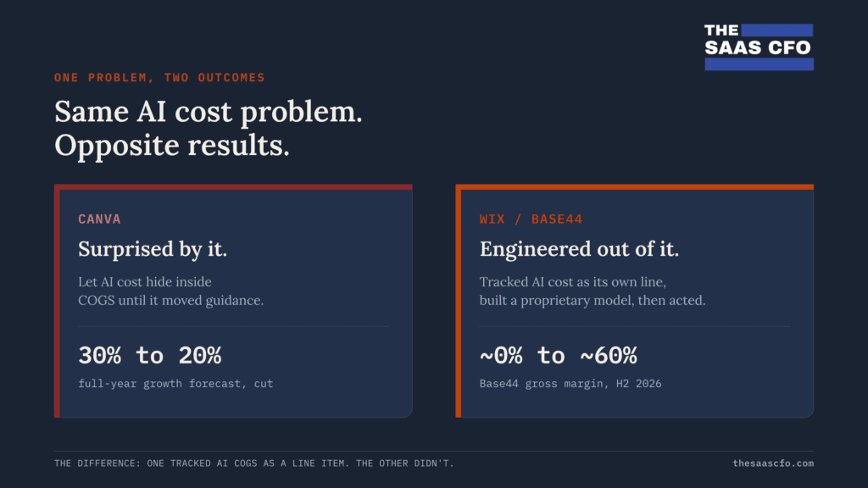Click The SaaS CFO logo
Screen dimensions: 868x488
tap(759, 47)
